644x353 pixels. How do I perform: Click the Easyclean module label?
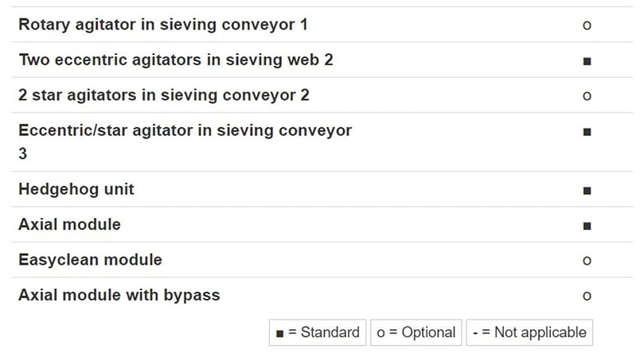[91, 260]
